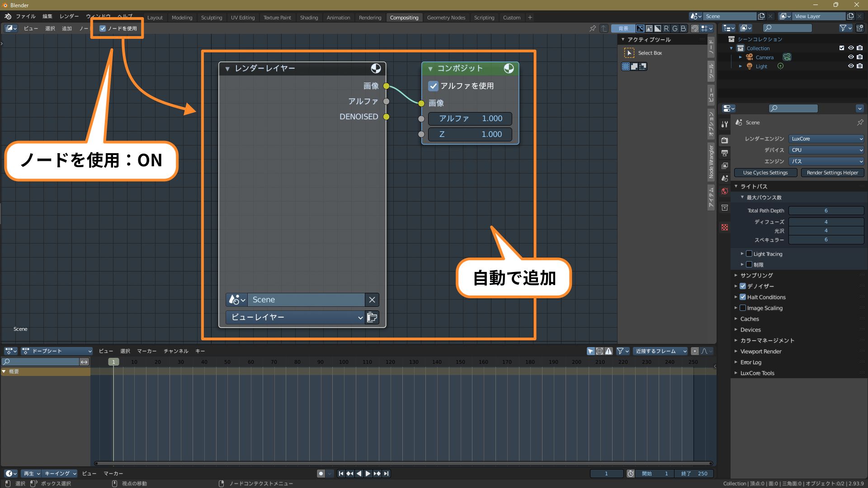Go to the parent node tree
Viewport: 868px width, 488px height.
(604, 28)
